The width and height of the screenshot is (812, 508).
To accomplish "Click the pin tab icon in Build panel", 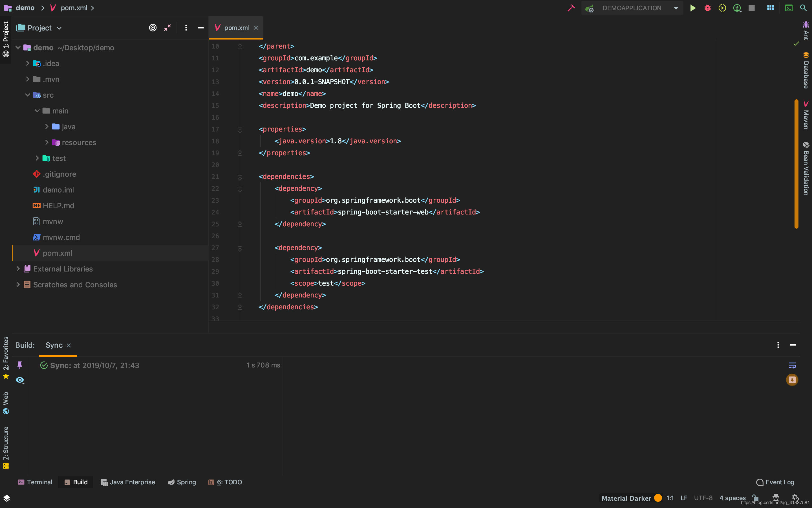I will pyautogui.click(x=20, y=365).
